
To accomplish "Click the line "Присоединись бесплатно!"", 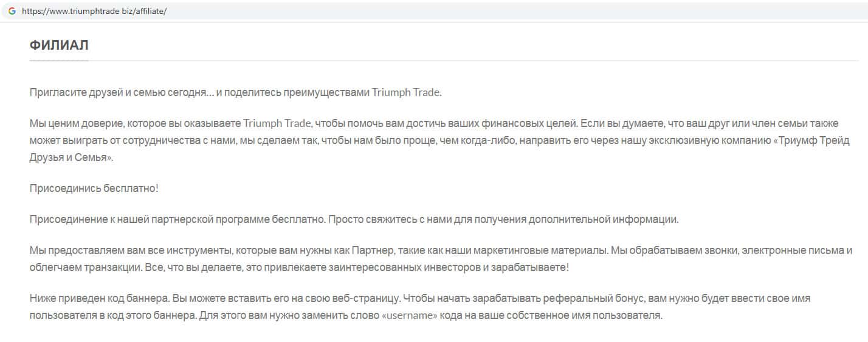I will point(94,188).
